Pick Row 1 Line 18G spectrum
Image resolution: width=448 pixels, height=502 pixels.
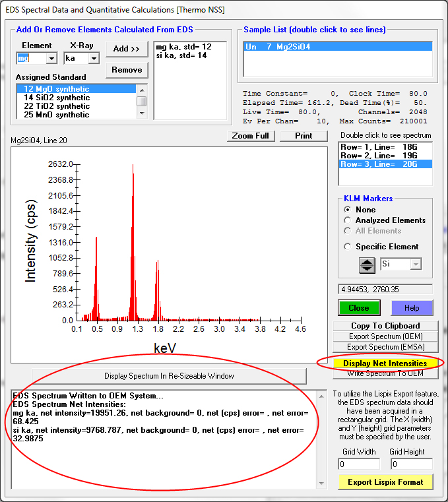385,146
